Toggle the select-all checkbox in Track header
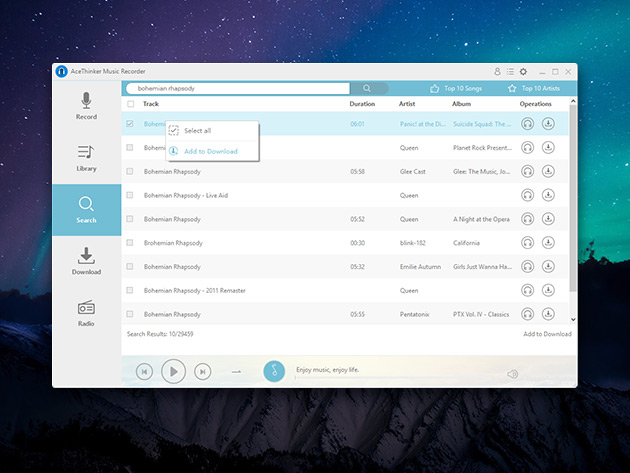Image resolution: width=630 pixels, height=473 pixels. 130,104
